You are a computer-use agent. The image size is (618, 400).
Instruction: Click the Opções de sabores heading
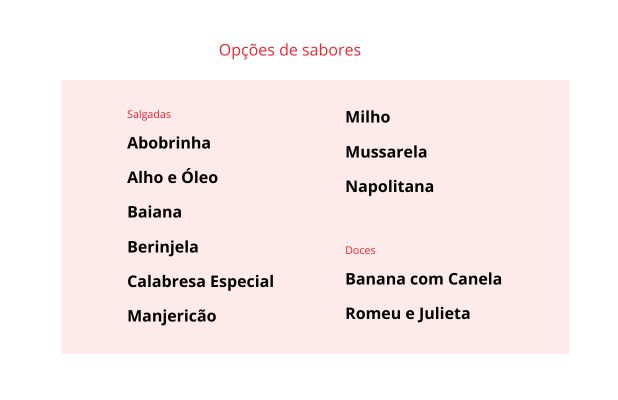[290, 50]
